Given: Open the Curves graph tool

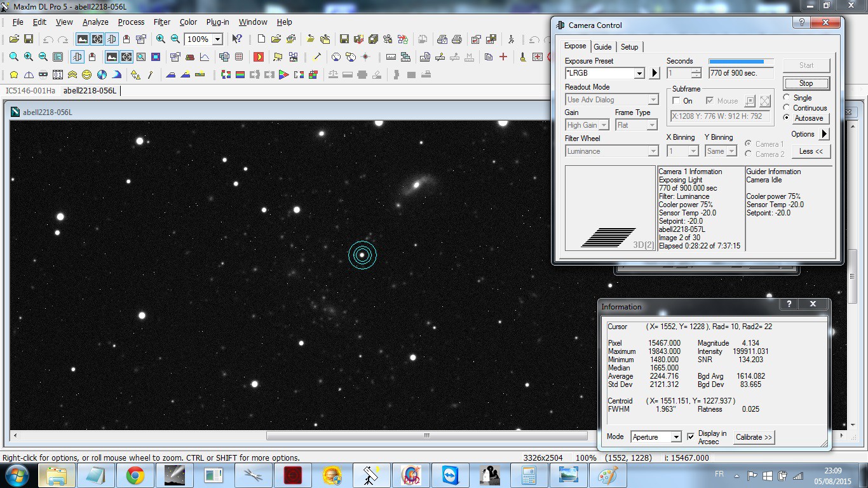Looking at the screenshot, I should point(205,57).
